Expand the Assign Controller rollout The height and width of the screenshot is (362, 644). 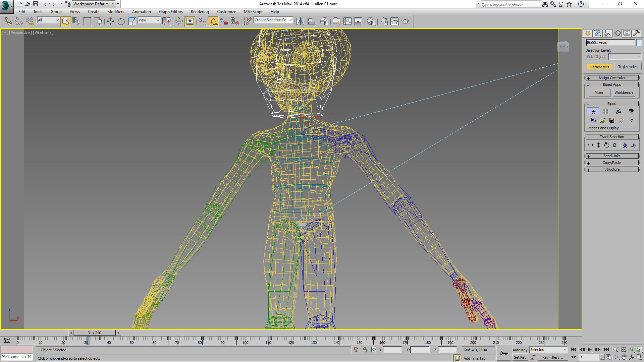612,78
